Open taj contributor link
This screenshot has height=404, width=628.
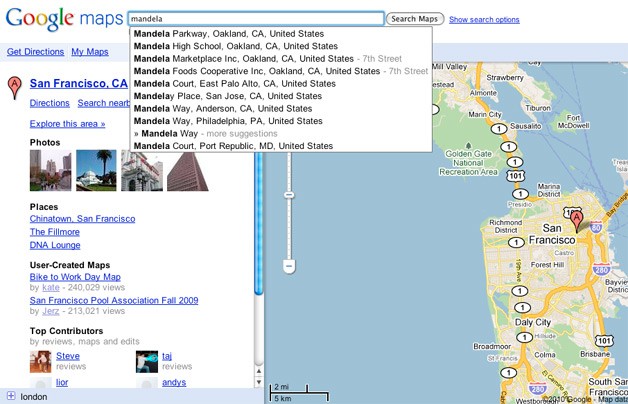tap(167, 356)
